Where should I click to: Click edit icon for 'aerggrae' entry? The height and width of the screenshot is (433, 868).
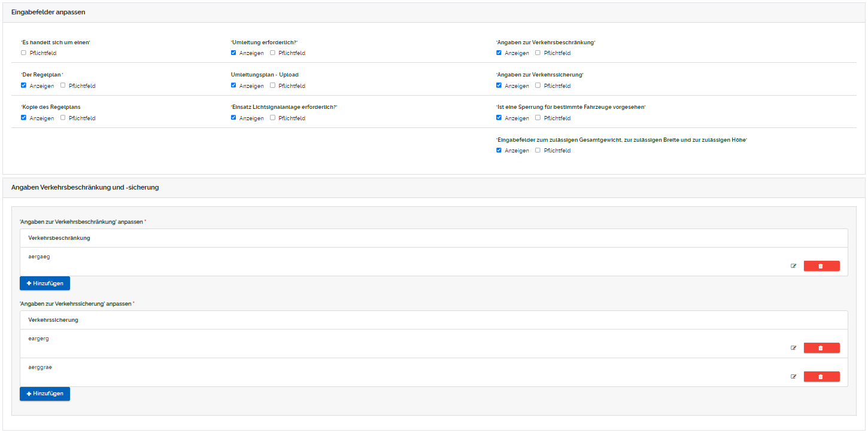point(793,377)
